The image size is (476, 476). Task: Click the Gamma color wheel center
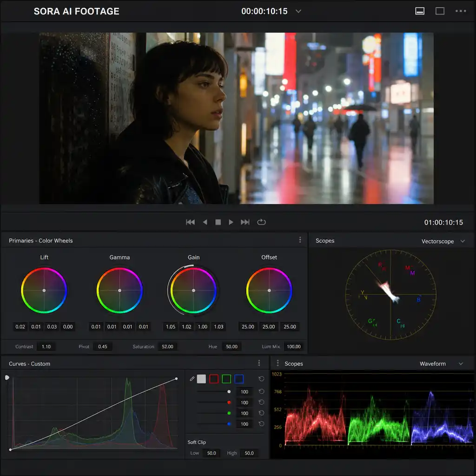(x=119, y=291)
